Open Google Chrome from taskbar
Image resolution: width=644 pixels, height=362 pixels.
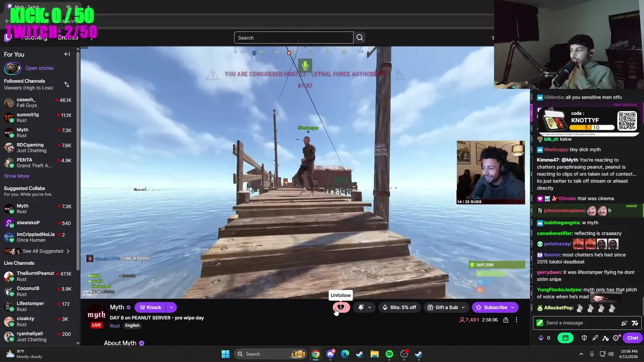click(x=315, y=354)
